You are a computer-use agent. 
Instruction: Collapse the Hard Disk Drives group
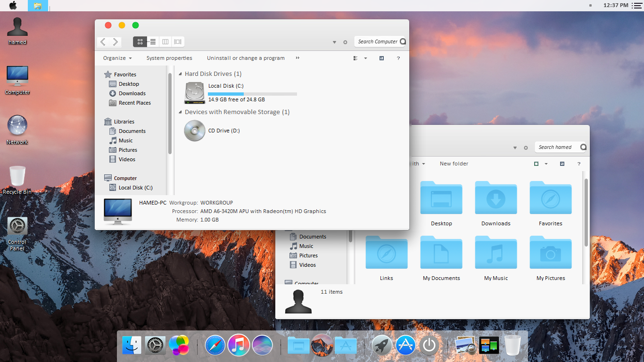click(181, 74)
